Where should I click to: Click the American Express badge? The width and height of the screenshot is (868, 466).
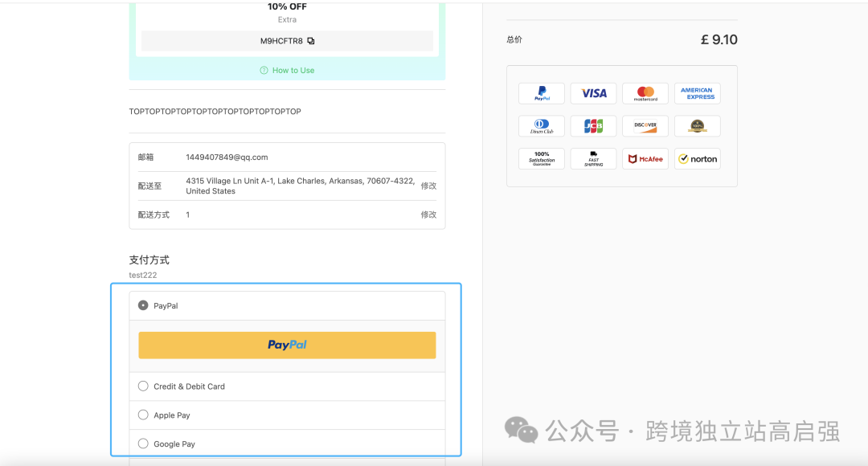tap(698, 93)
